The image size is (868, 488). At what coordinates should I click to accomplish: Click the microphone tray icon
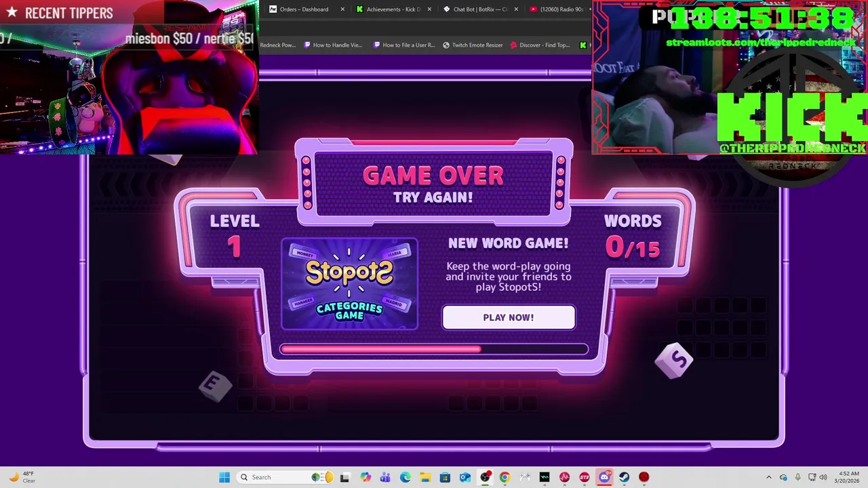point(797,477)
